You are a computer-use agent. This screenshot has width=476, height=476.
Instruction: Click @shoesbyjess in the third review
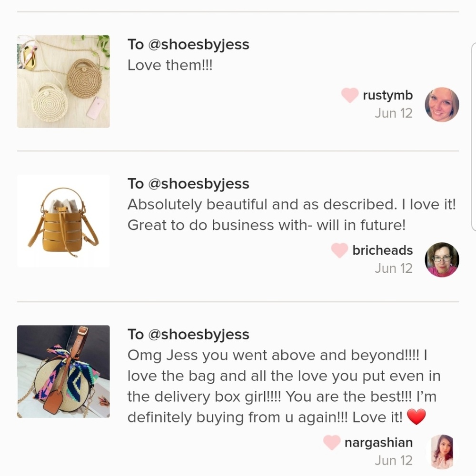coord(199,335)
